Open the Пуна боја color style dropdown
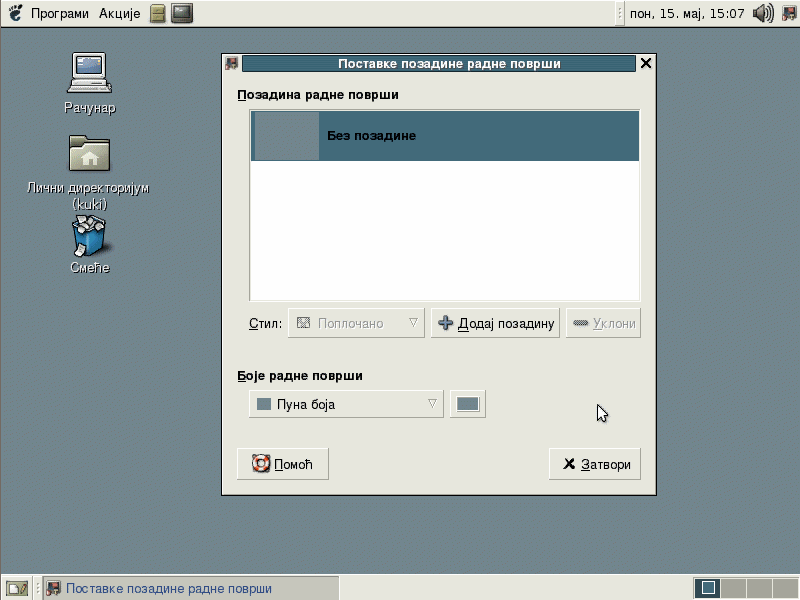The width and height of the screenshot is (800, 600). pos(346,404)
